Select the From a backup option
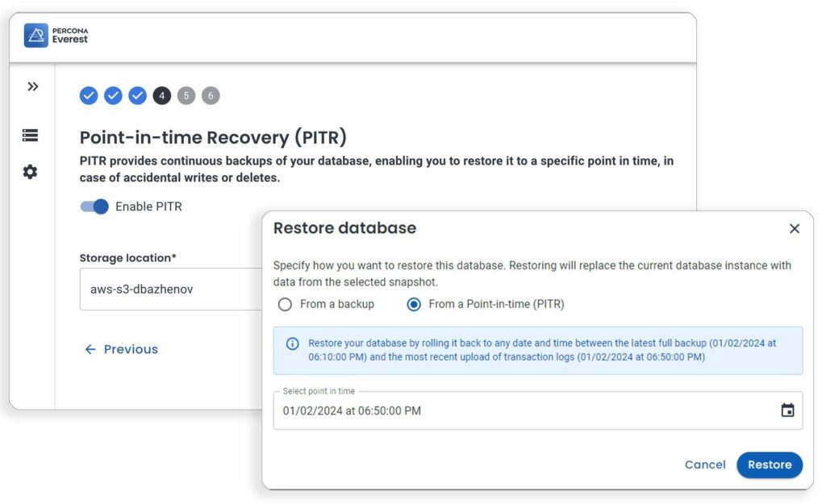Screen dimensions: 826x504 click(285, 305)
